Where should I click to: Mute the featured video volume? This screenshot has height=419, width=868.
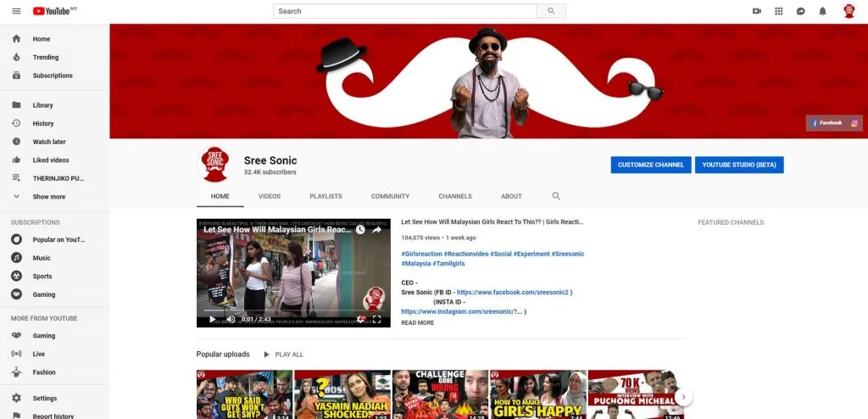pos(231,319)
